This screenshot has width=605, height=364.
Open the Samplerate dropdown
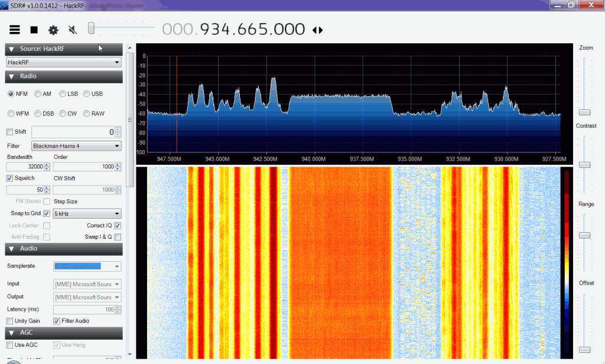click(x=87, y=266)
